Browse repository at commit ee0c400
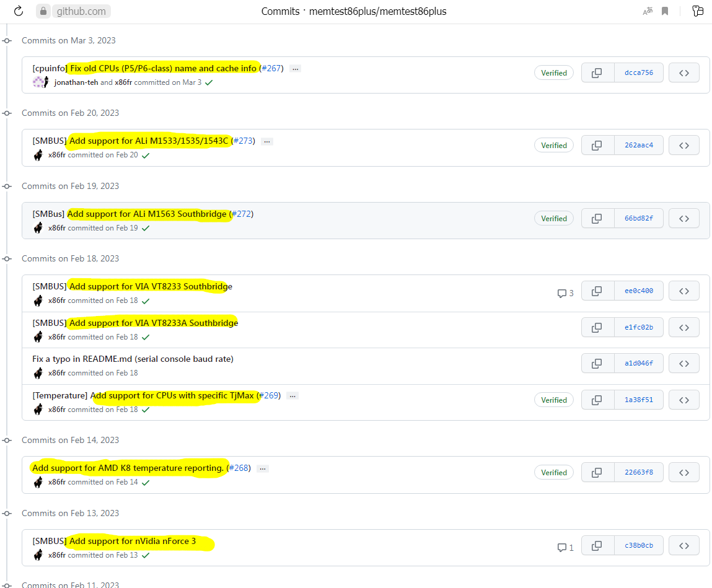 point(684,291)
